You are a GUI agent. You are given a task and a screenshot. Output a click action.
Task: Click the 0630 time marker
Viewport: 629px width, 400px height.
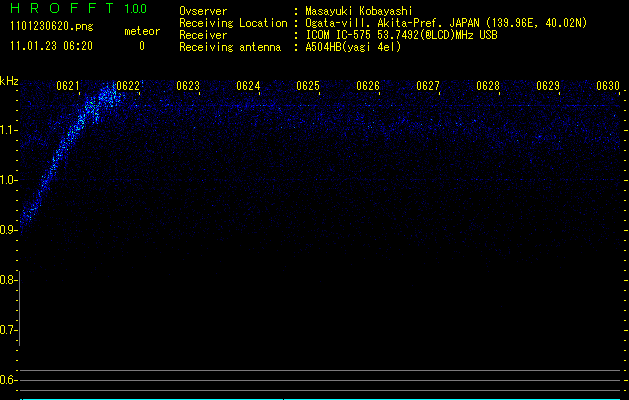(608, 86)
